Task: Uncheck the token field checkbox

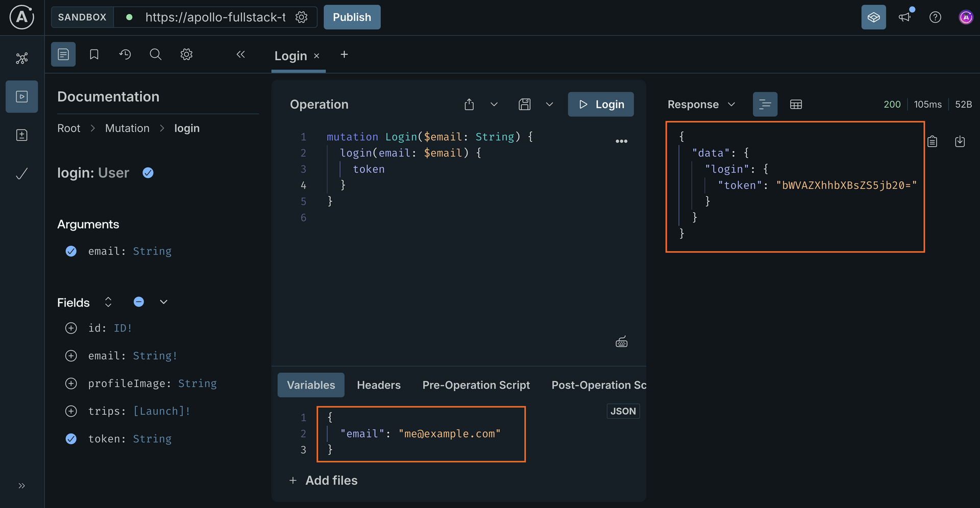Action: pyautogui.click(x=71, y=439)
